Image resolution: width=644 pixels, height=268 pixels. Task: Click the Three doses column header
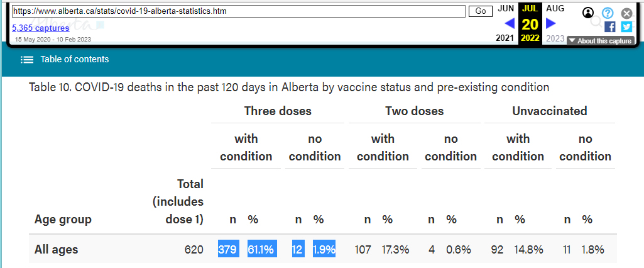pos(278,111)
